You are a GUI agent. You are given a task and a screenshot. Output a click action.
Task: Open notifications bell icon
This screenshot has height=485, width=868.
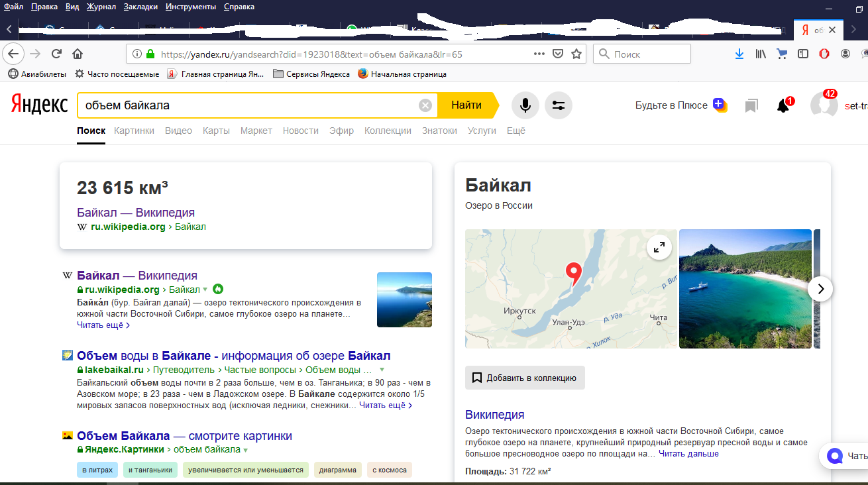pyautogui.click(x=783, y=105)
